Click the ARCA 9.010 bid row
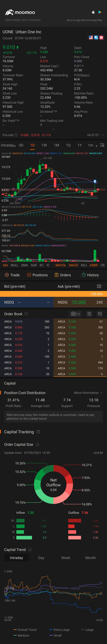The image size is (107, 644). pyautogui.click(x=27, y=321)
